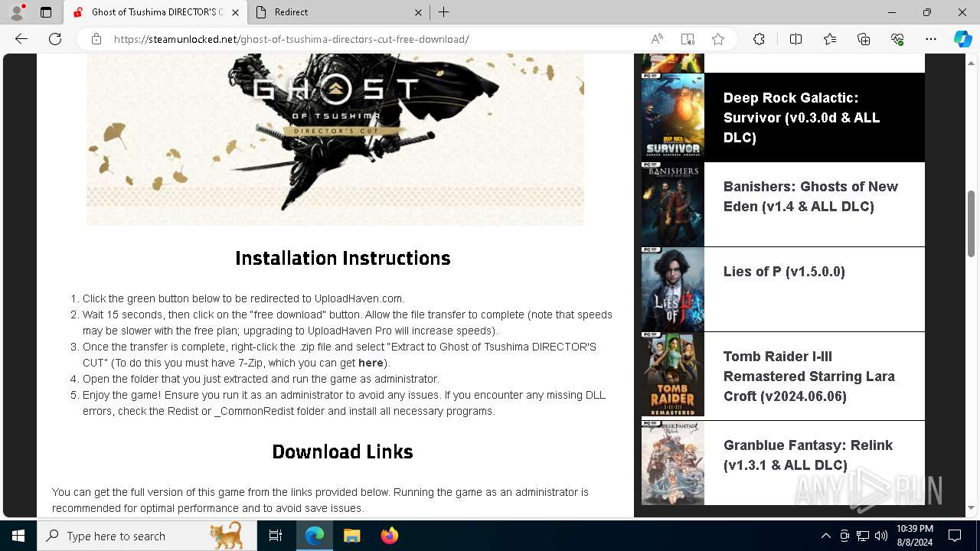Click the Lies of P cover thumbnail
Screen dimensions: 980x551
coord(672,289)
